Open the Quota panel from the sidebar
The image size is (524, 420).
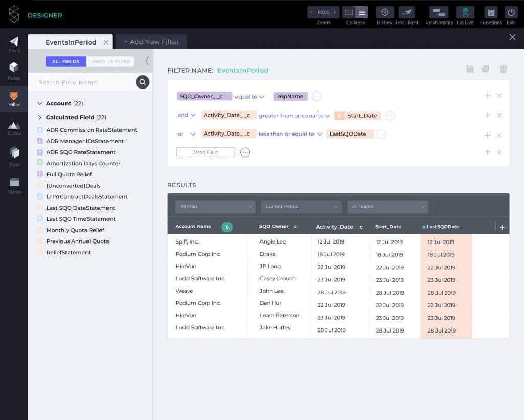point(14,127)
